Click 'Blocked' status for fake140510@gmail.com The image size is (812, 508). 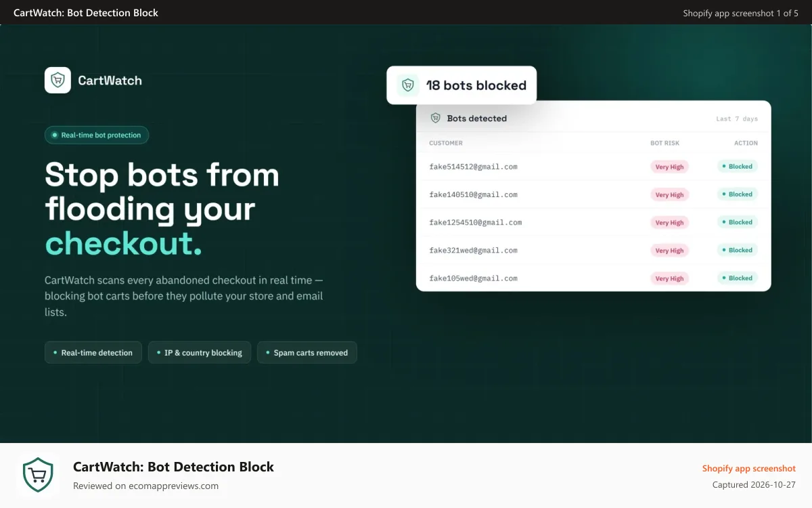coord(738,194)
